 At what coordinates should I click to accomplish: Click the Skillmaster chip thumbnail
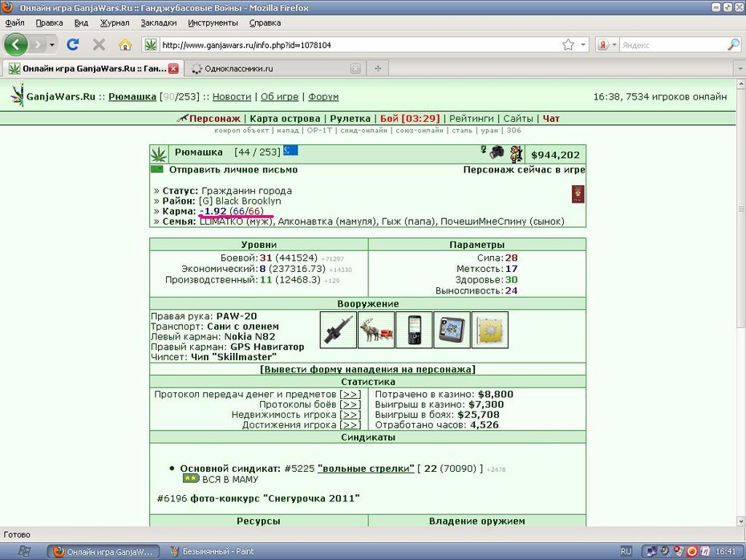tap(490, 330)
